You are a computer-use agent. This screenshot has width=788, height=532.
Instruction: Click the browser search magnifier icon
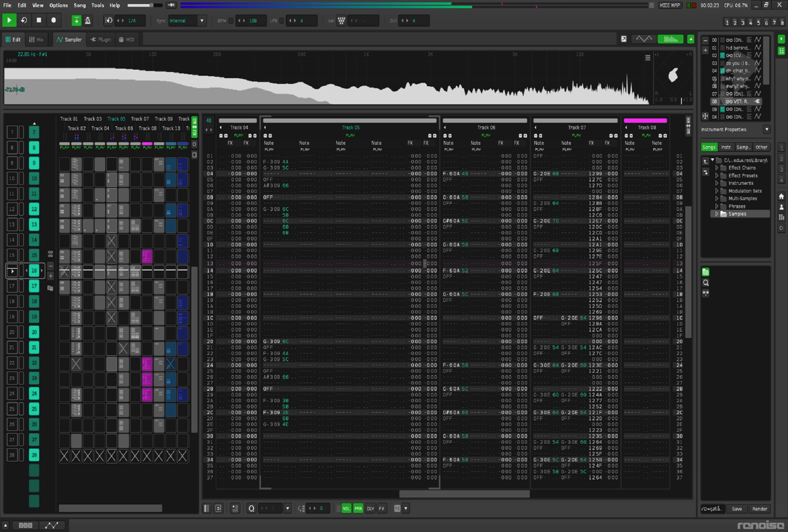[x=706, y=283]
